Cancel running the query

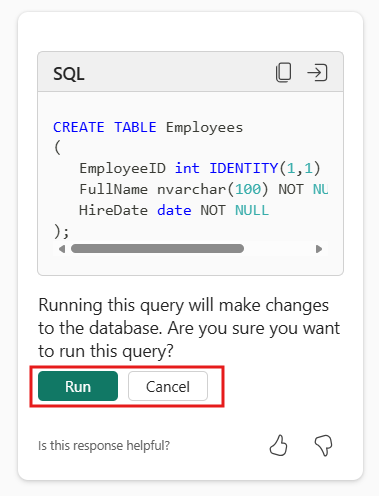coord(168,386)
